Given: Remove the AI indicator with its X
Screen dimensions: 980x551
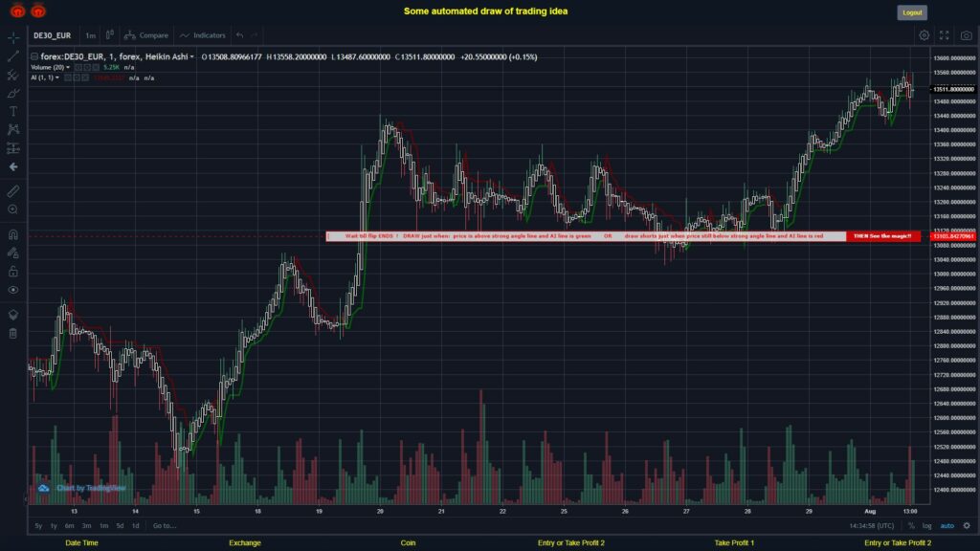Looking at the screenshot, I should pyautogui.click(x=85, y=78).
